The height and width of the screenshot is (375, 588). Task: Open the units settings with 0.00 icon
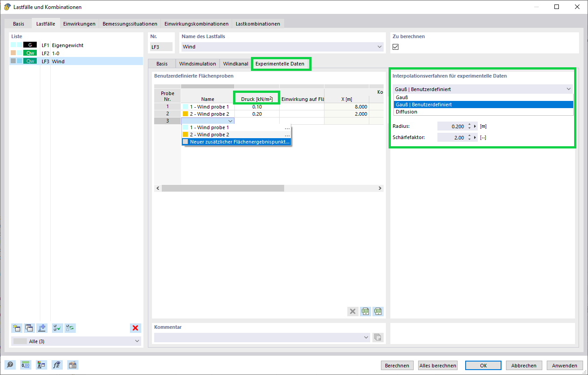(26, 365)
